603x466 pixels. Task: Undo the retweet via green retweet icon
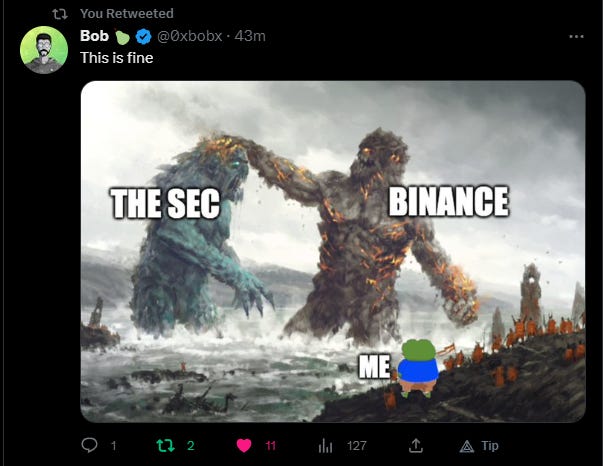[165, 446]
